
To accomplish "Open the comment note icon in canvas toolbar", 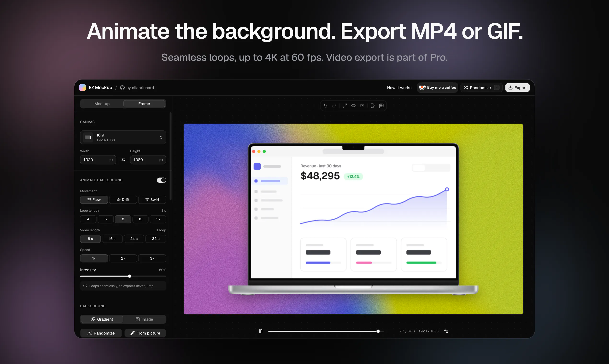I will click(381, 106).
